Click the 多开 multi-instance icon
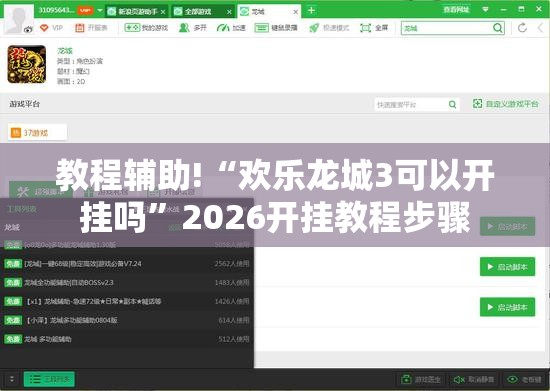 tap(184, 28)
